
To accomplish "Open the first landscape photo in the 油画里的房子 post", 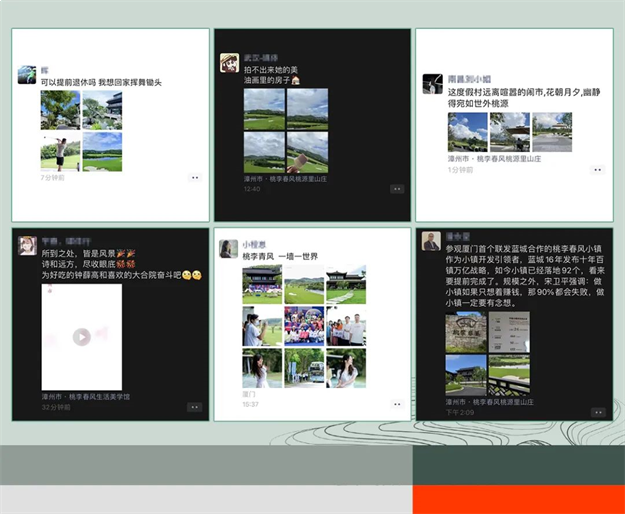I will (264, 109).
